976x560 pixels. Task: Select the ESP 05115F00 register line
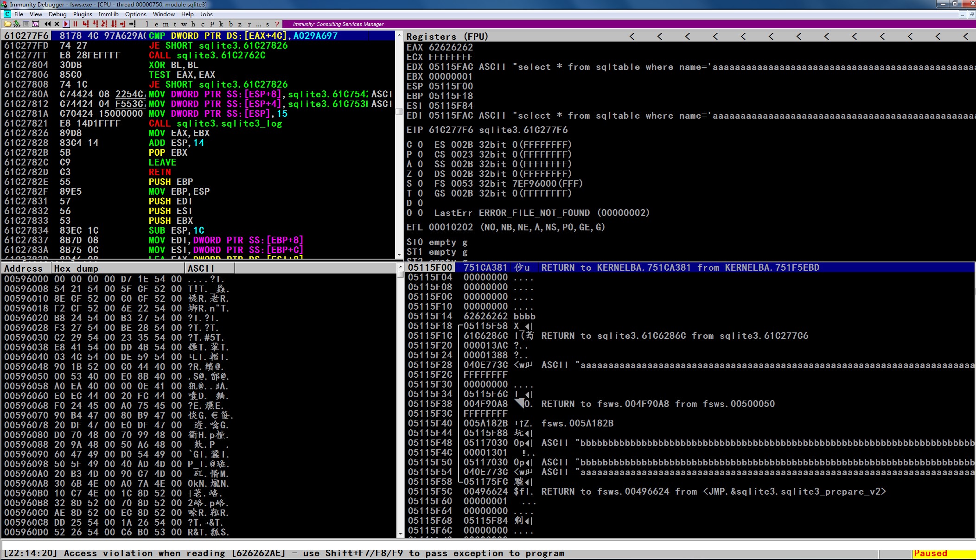pyautogui.click(x=440, y=86)
